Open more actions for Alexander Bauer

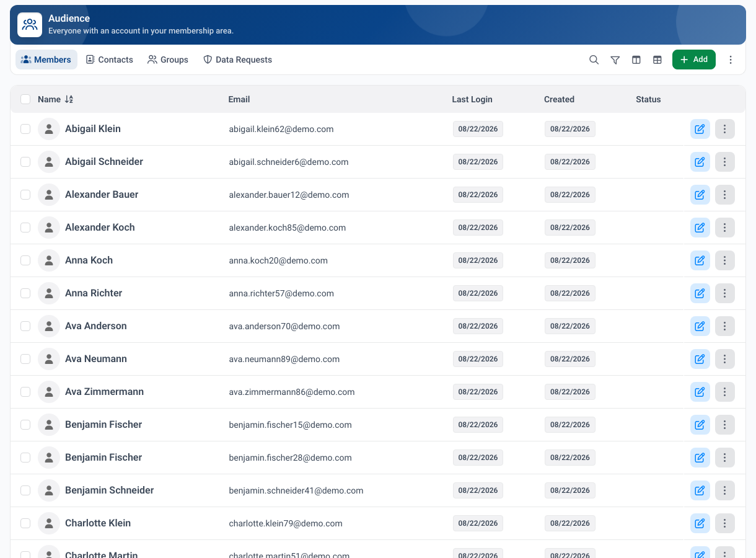click(x=725, y=195)
